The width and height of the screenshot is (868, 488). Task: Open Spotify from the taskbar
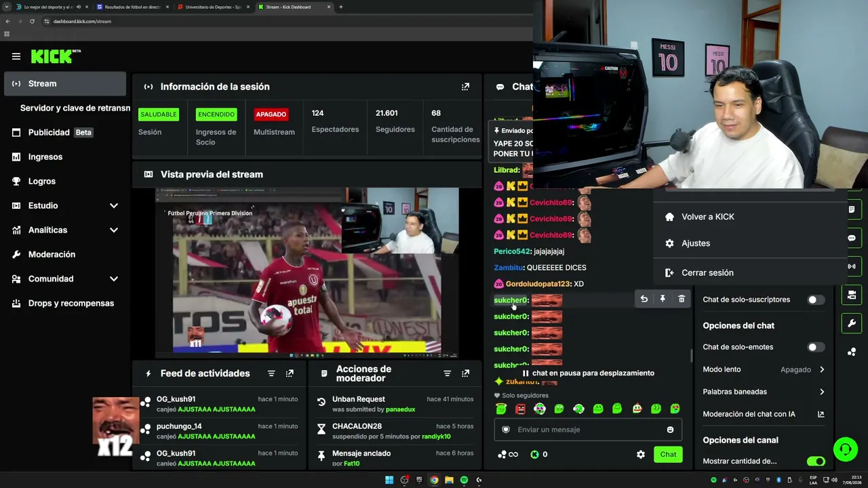[x=464, y=480]
